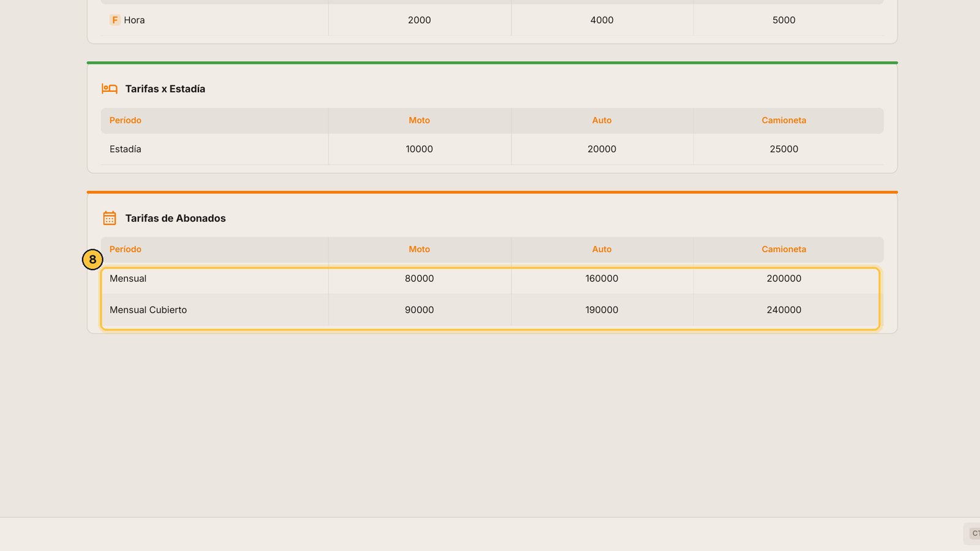Click the 240000 Camioneta value for Mensual Cubierto
The image size is (980, 551).
pos(784,310)
